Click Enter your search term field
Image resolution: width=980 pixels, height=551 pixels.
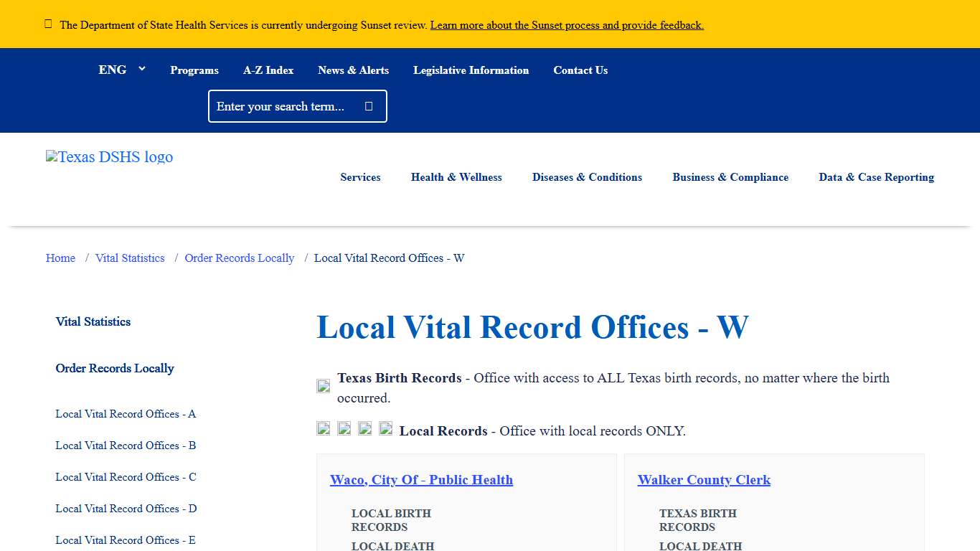[287, 105]
